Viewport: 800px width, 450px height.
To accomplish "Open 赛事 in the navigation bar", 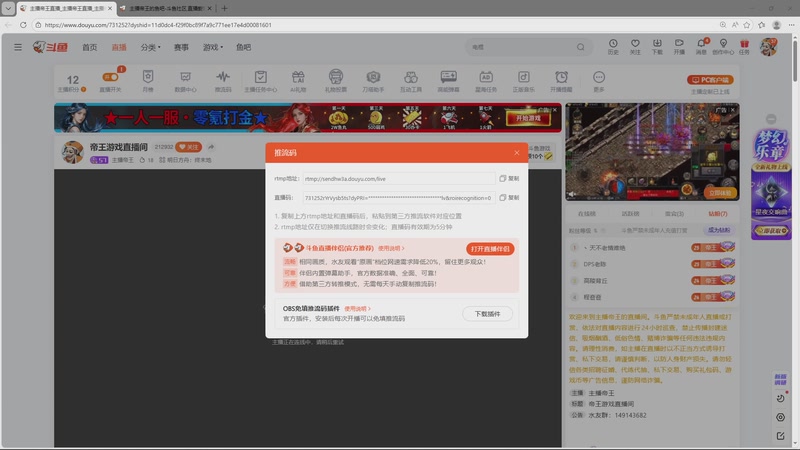I will point(181,47).
